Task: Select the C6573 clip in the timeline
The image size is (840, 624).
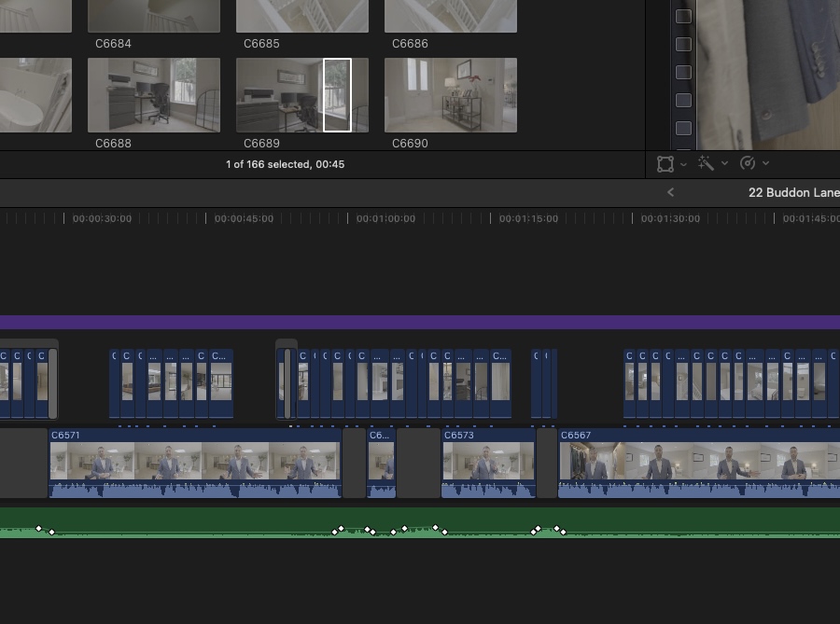Action: [488, 463]
